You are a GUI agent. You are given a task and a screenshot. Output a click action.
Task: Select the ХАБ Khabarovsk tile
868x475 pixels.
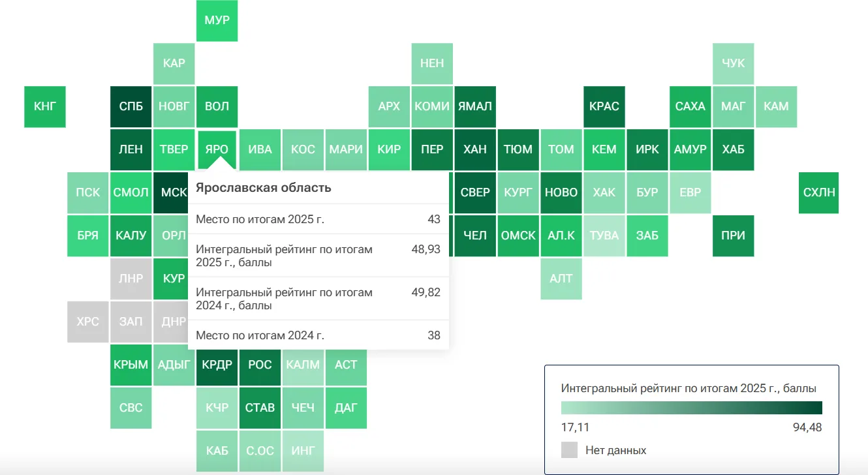coord(734,149)
